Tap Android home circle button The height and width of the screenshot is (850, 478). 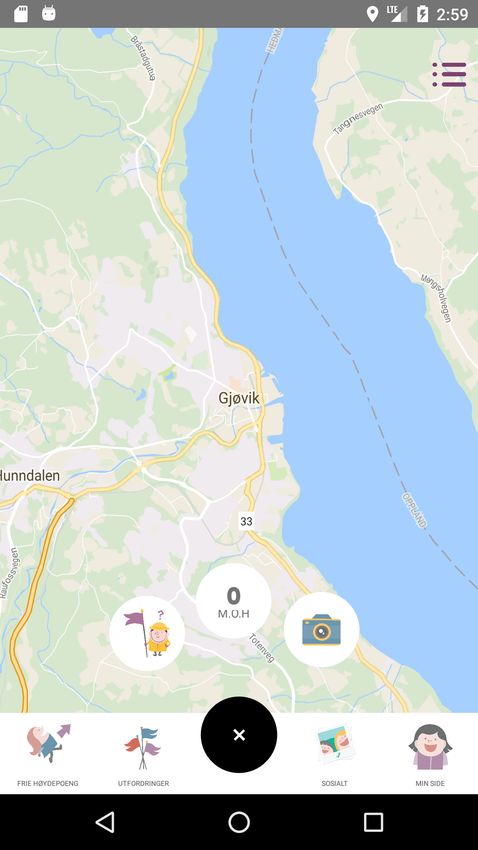(239, 822)
